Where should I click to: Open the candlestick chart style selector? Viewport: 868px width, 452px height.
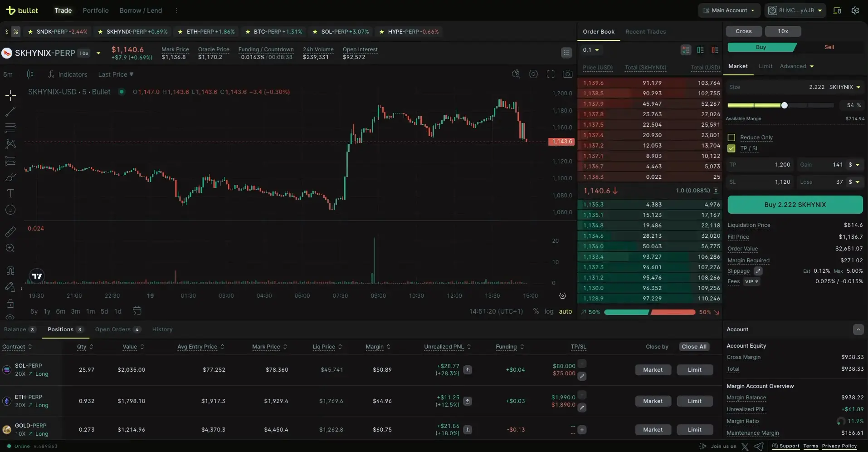pyautogui.click(x=30, y=74)
